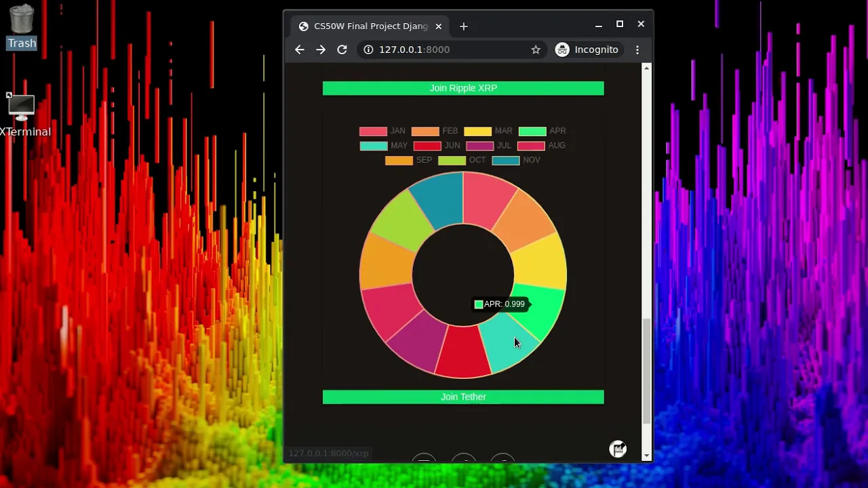The image size is (868, 488).
Task: Toggle JAN dataset in chart legend
Action: (382, 131)
